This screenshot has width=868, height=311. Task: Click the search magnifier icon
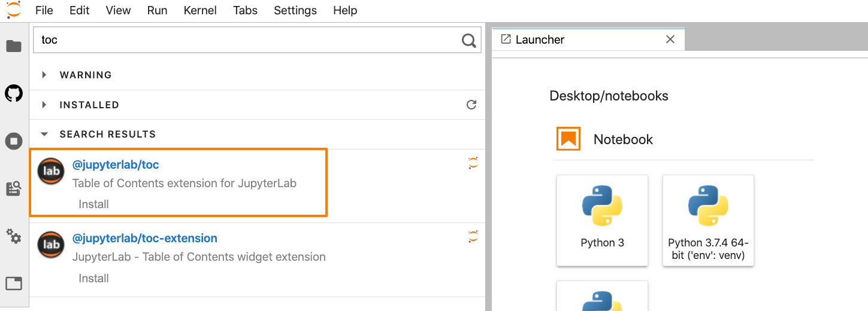pyautogui.click(x=469, y=41)
